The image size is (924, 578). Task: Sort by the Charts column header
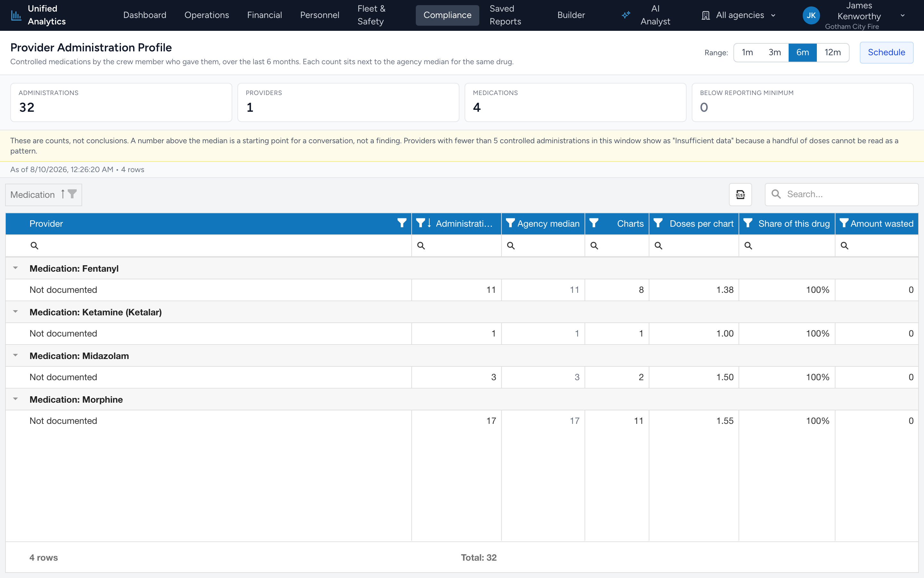coord(630,223)
